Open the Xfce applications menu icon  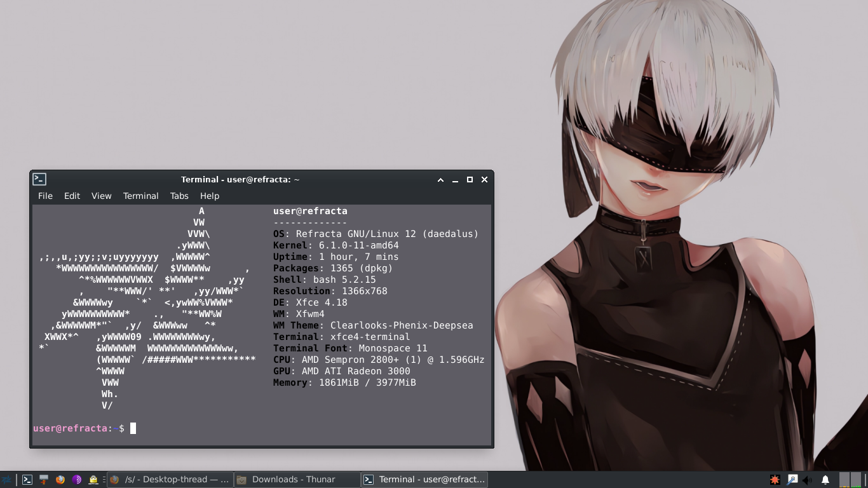pos(6,480)
